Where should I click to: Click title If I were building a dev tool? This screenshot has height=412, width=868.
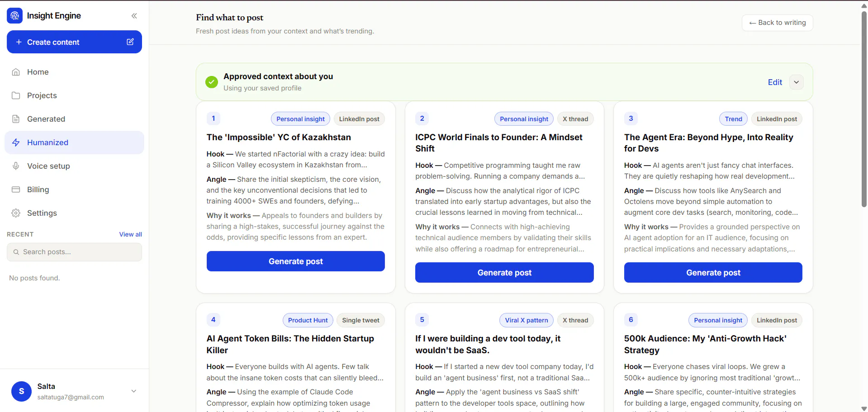488,344
